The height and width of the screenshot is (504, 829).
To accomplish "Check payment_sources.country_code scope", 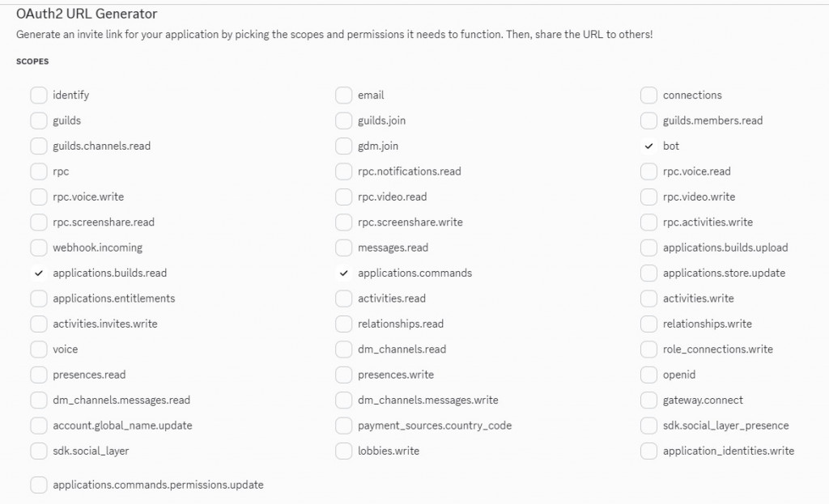I will [344, 426].
